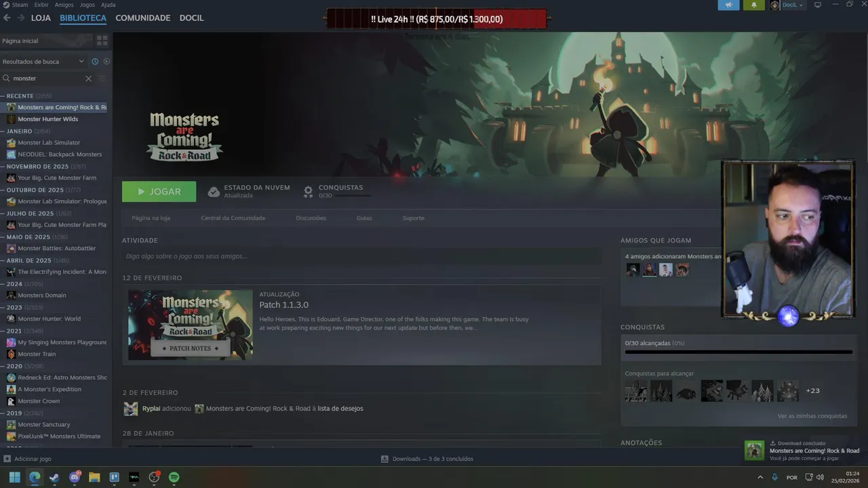Viewport: 868px width, 488px height.
Task: Clear the monster search text
Action: (x=88, y=79)
